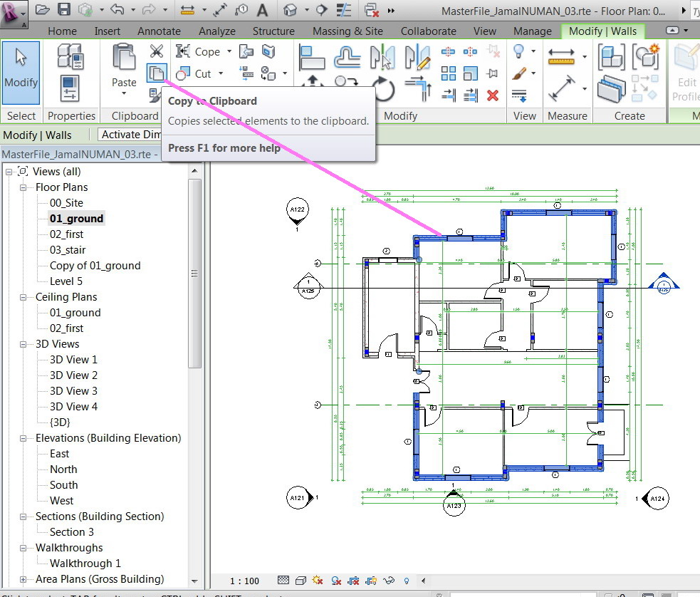700x597 pixels.
Task: Toggle Crop View icon in view bar
Action: pos(354,581)
